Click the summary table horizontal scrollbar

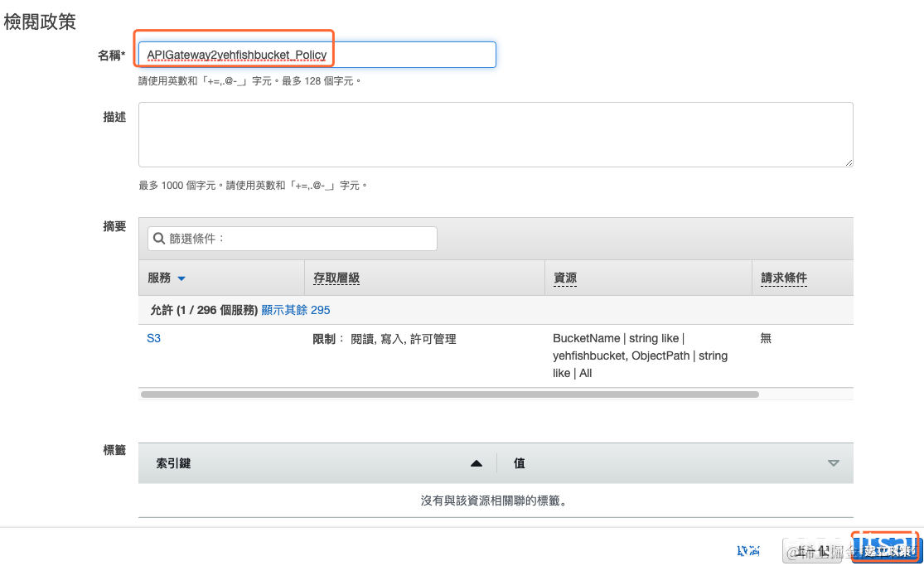(x=450, y=394)
